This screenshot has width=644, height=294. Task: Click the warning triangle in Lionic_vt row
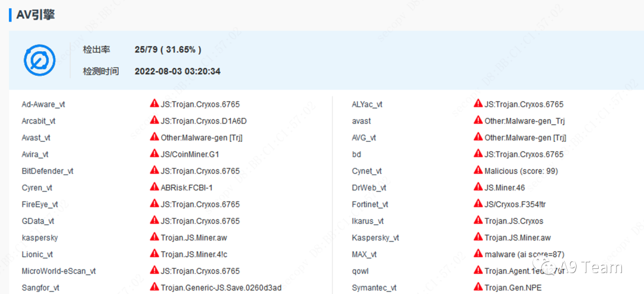coord(154,253)
